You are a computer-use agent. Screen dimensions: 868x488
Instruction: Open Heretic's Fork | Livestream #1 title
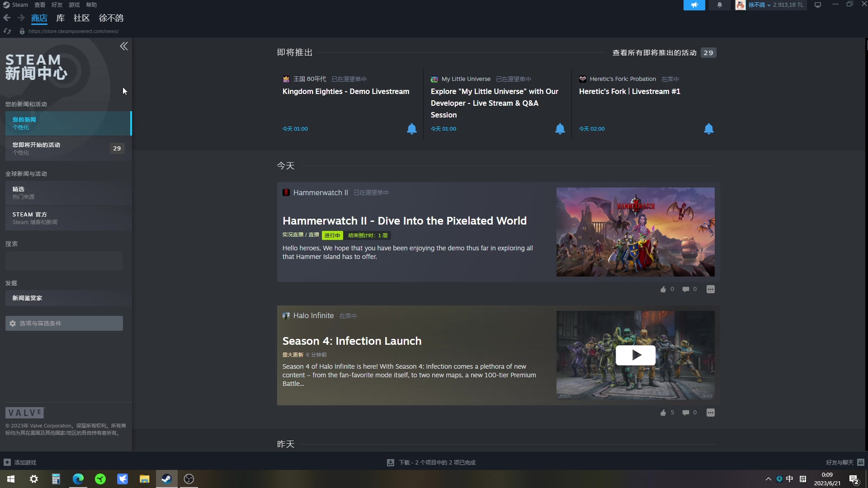point(629,91)
